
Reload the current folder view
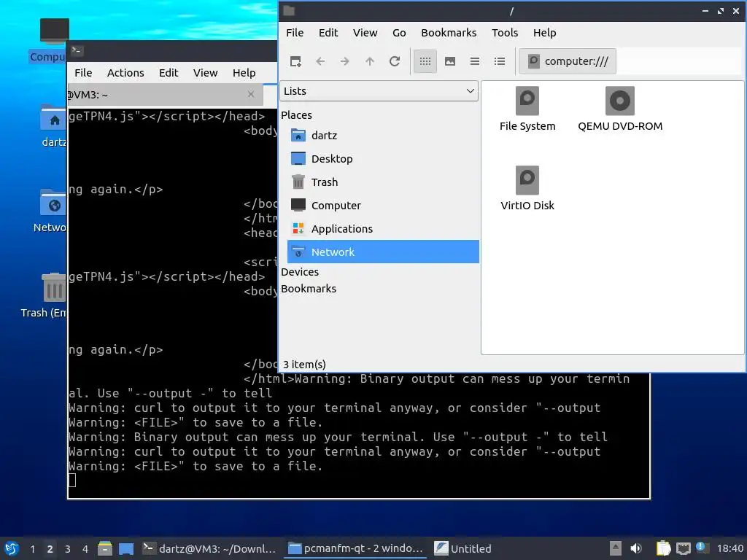(x=395, y=61)
